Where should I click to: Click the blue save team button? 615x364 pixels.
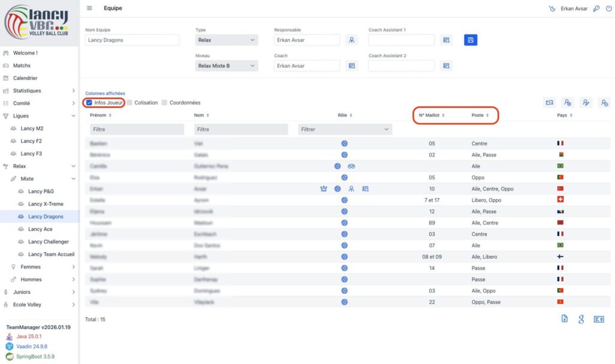click(470, 40)
